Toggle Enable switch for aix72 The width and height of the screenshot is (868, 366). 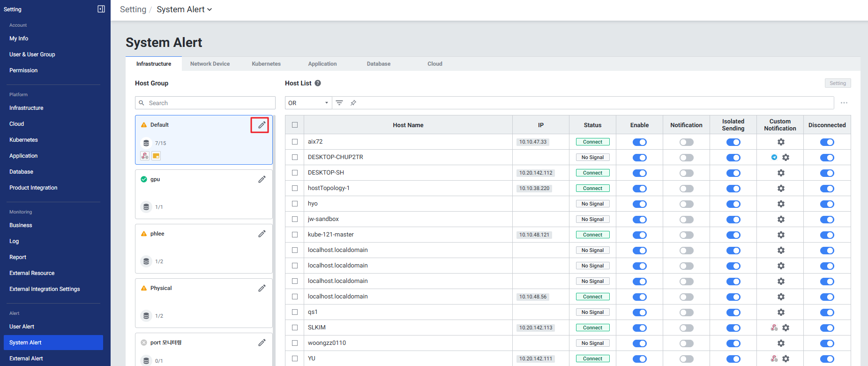point(639,142)
